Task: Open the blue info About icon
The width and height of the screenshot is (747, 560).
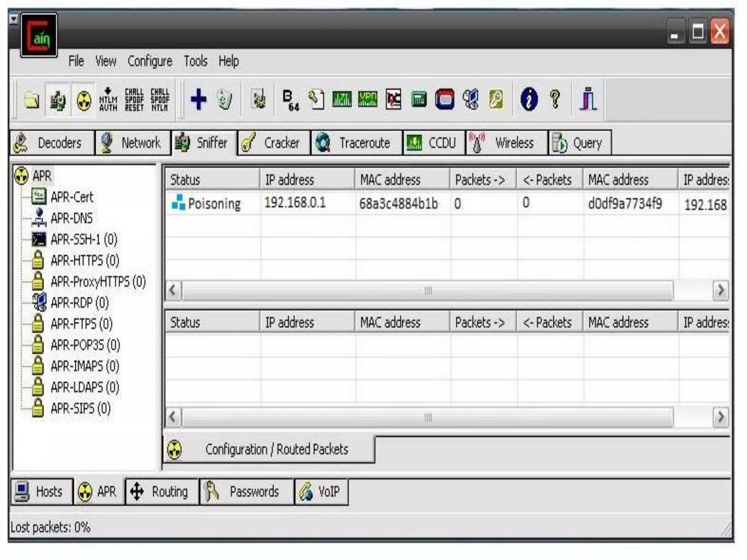Action: [x=529, y=99]
